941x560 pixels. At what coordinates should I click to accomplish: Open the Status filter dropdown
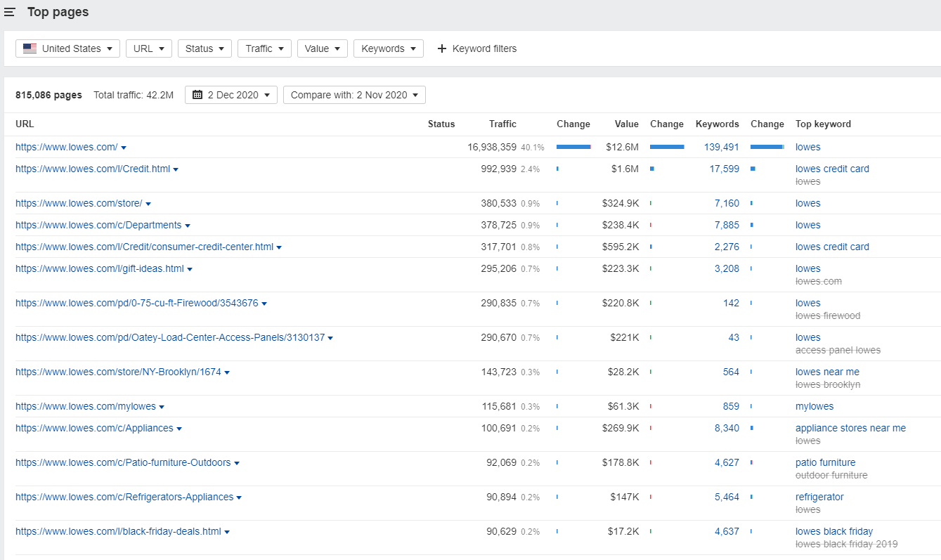pos(205,48)
